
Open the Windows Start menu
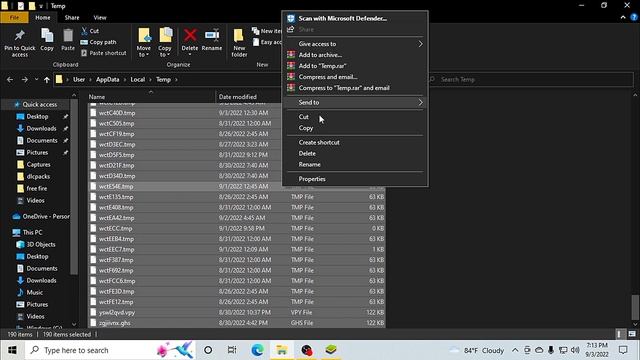coord(12,350)
